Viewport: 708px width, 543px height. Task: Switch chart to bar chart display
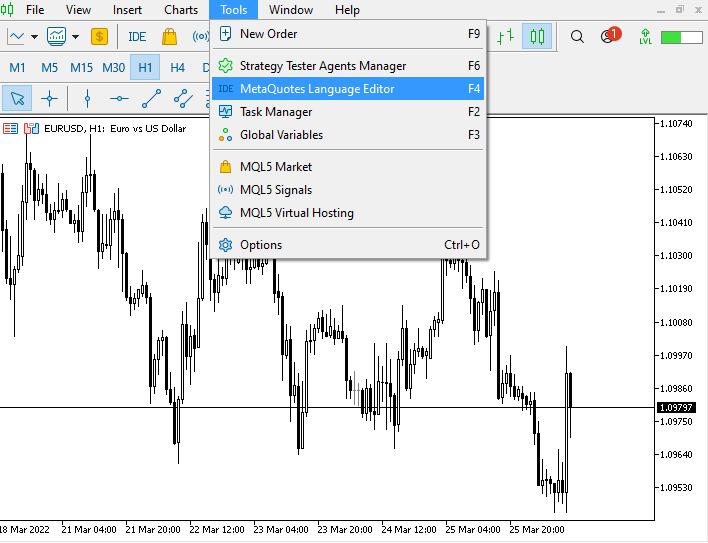[x=506, y=37]
